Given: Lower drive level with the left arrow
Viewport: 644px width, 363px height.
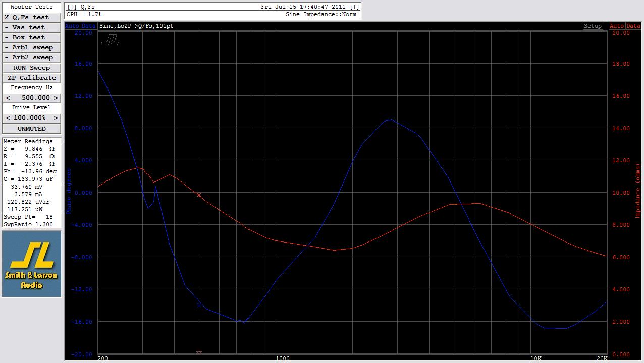Looking at the screenshot, I should (8, 118).
